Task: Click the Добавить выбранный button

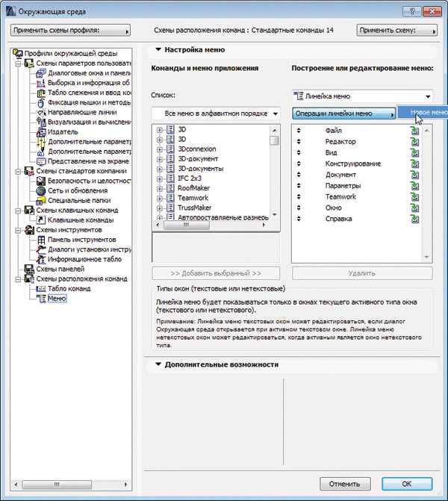Action: click(x=216, y=273)
